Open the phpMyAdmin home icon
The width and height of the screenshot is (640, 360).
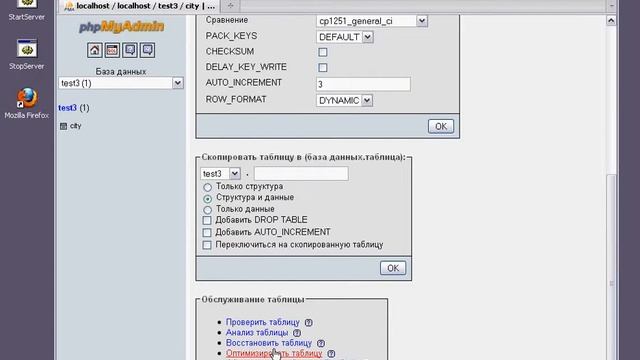[x=94, y=50]
